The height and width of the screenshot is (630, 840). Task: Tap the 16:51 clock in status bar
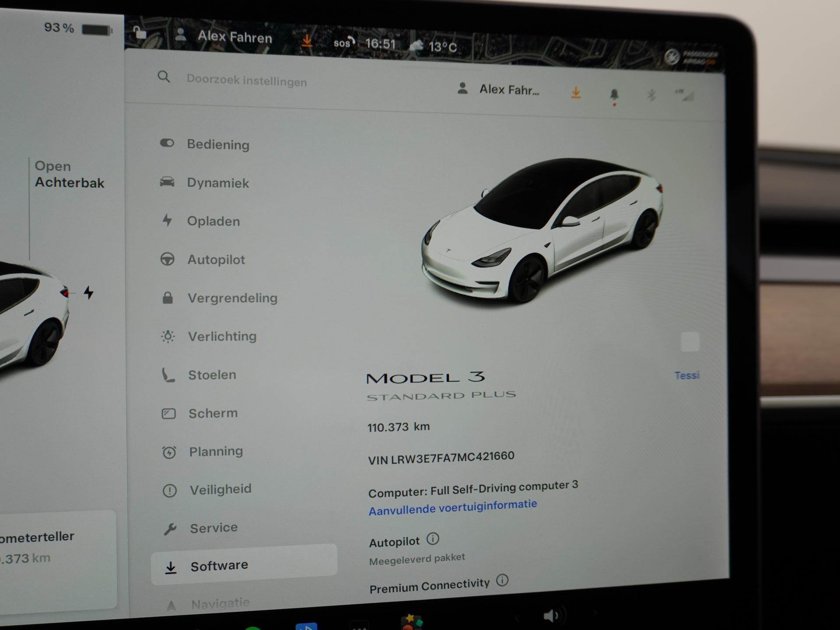pos(380,44)
